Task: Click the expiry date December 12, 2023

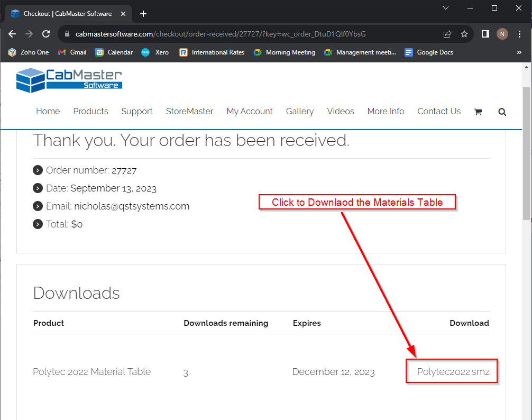Action: (334, 372)
